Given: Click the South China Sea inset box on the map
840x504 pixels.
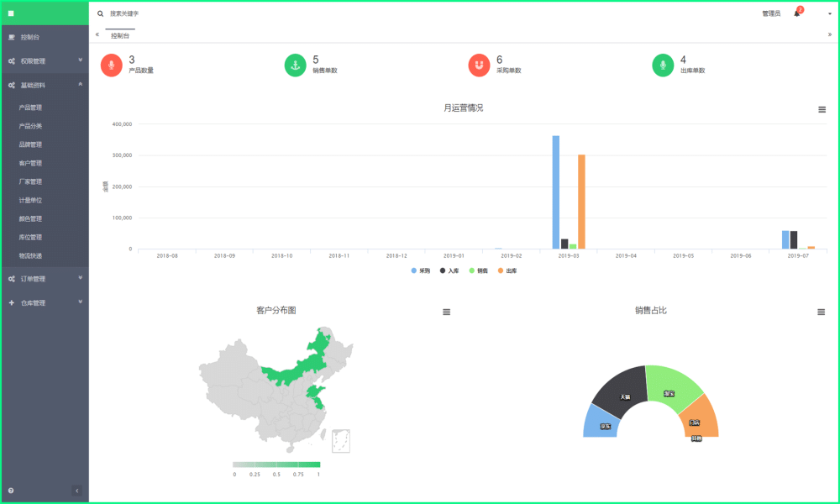Looking at the screenshot, I should pyautogui.click(x=341, y=441).
